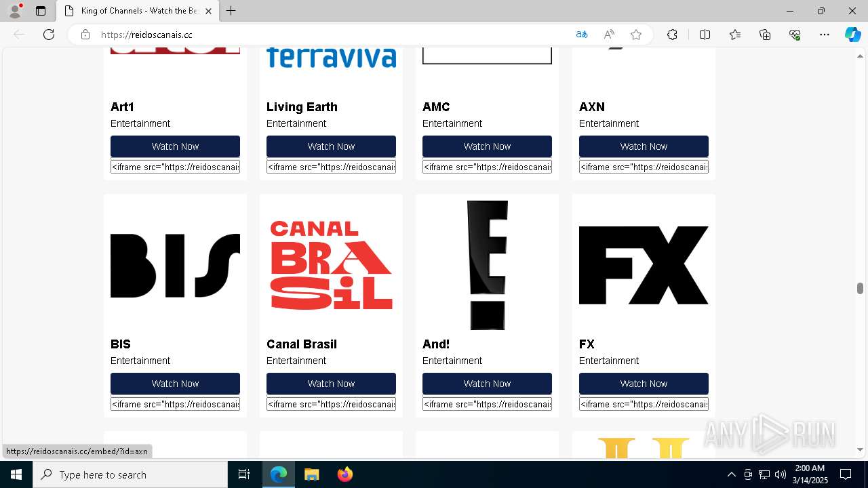The width and height of the screenshot is (868, 488).
Task: Open a new browser tab
Action: tap(231, 11)
